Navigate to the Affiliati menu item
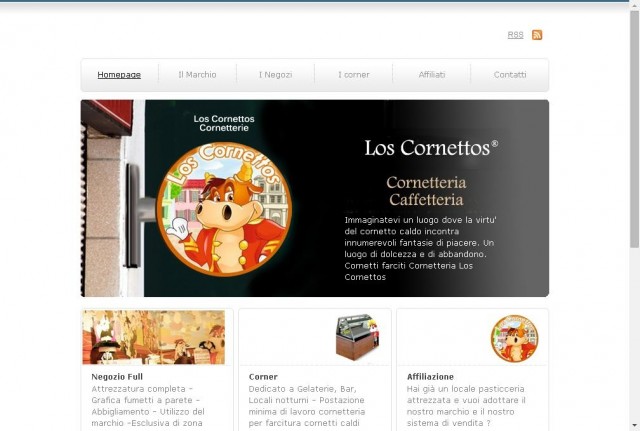Viewport: 640px width, 431px height. tap(432, 75)
